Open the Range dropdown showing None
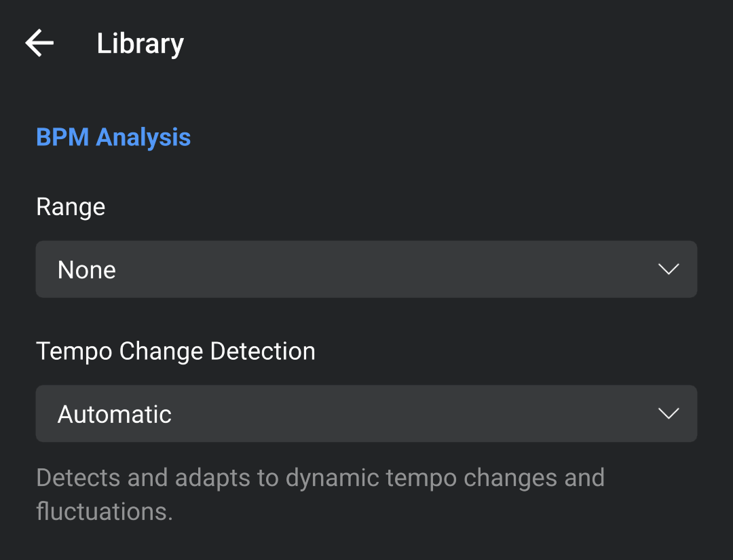733x560 pixels. click(366, 269)
